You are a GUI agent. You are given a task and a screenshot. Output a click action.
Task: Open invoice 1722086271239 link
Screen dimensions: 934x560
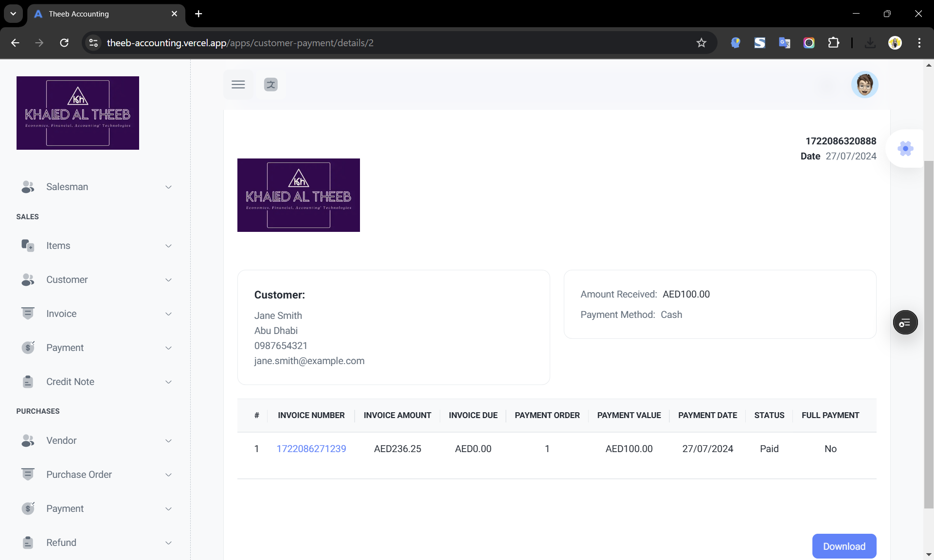point(311,449)
